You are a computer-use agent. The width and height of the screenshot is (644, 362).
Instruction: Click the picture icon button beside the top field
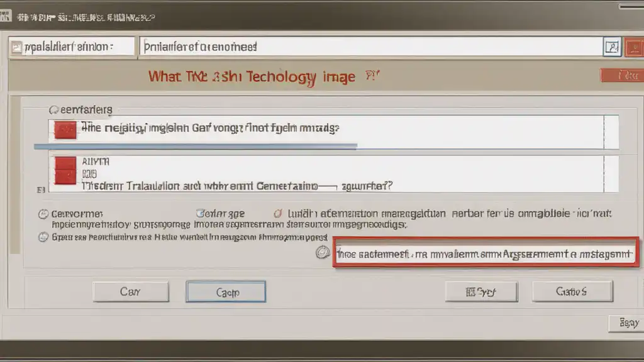click(612, 47)
